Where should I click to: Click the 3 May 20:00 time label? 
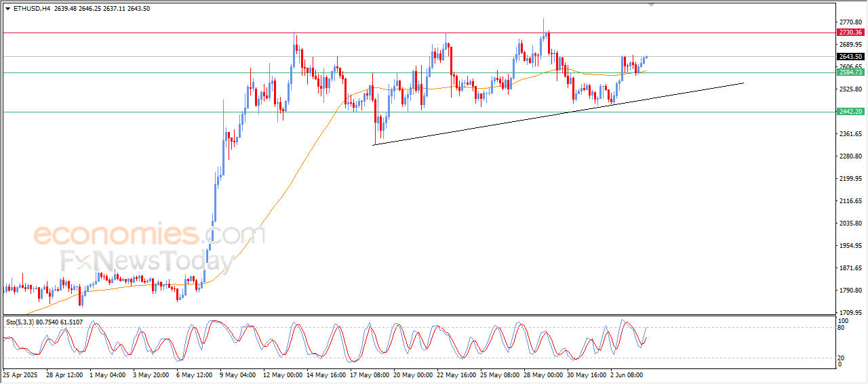151,374
